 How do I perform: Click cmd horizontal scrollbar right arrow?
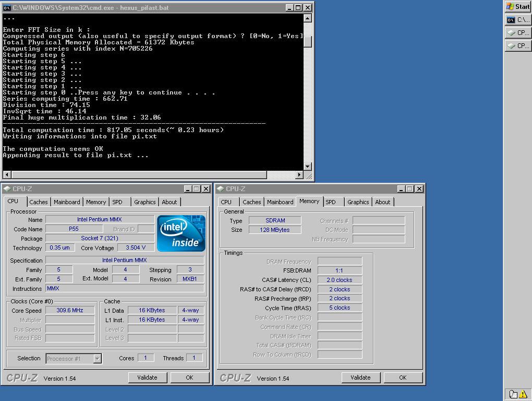tap(299, 175)
